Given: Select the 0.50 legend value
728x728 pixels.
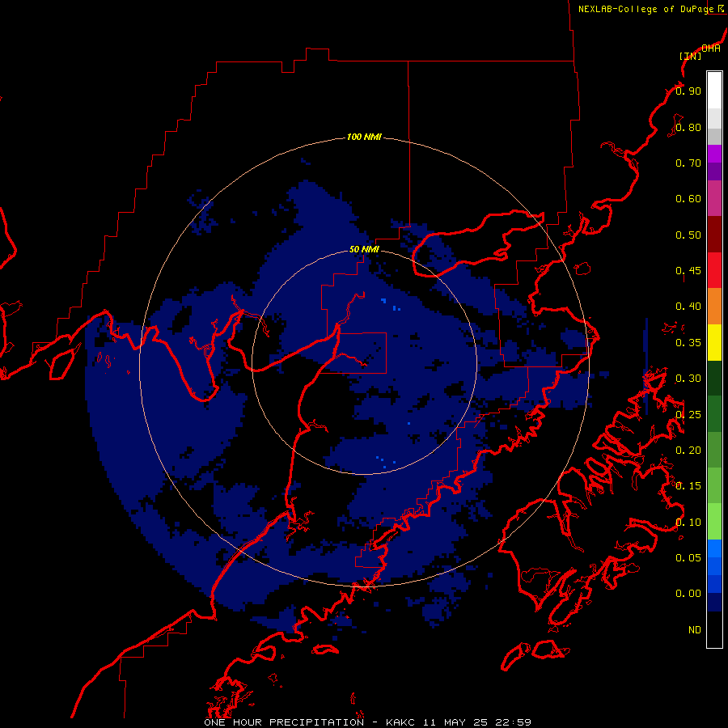Looking at the screenshot, I should tap(688, 235).
